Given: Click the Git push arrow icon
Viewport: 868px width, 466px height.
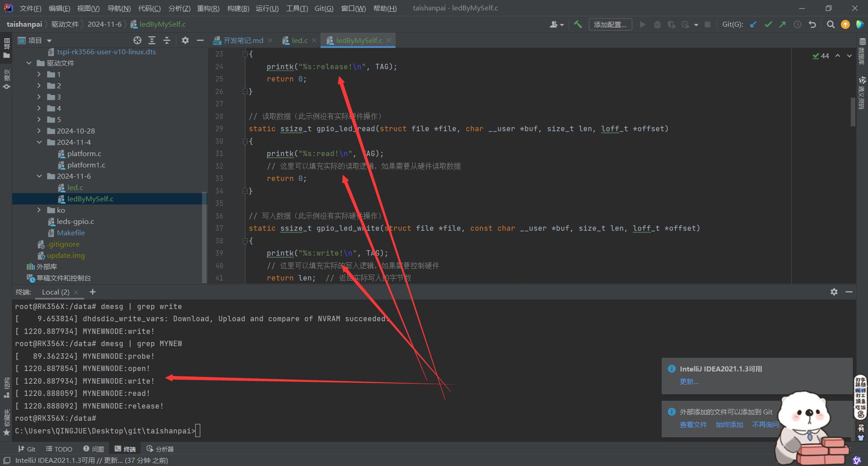Looking at the screenshot, I should (x=783, y=24).
